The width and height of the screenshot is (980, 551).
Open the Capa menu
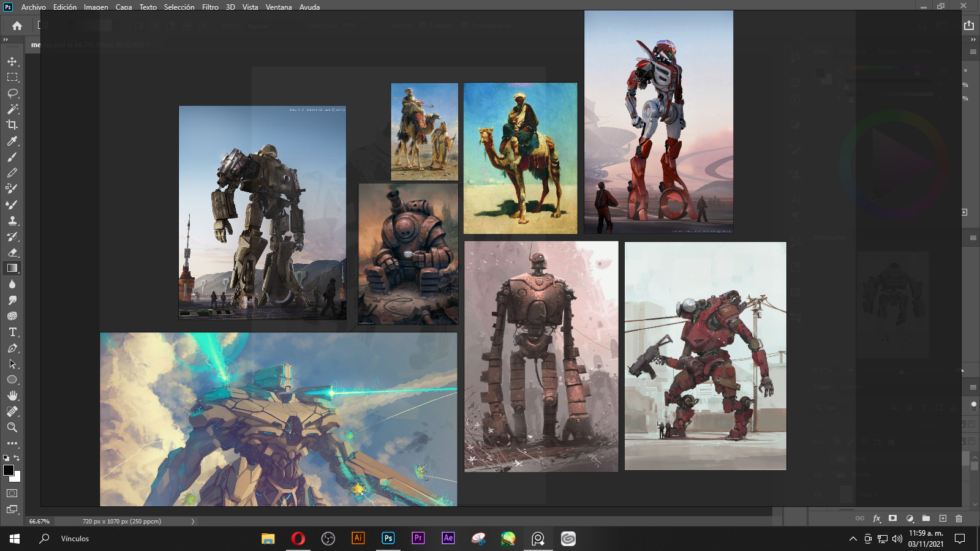pos(124,7)
